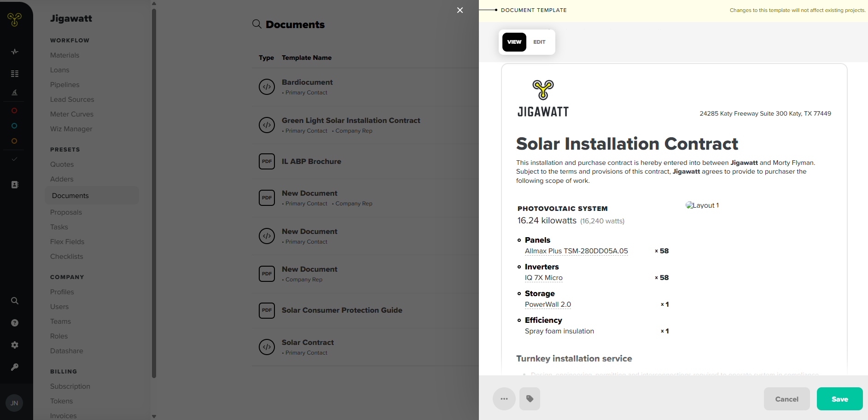Click the orange circle sidebar icon

(x=14, y=141)
